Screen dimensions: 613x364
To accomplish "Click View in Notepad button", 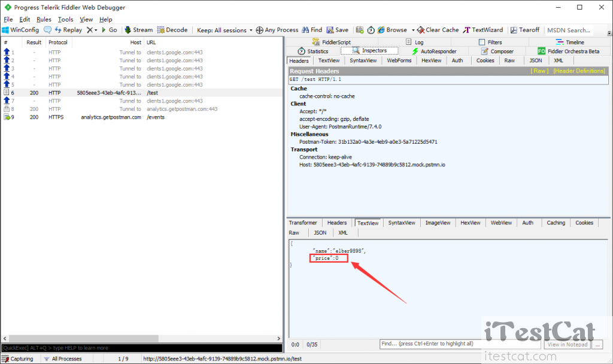I will (568, 344).
